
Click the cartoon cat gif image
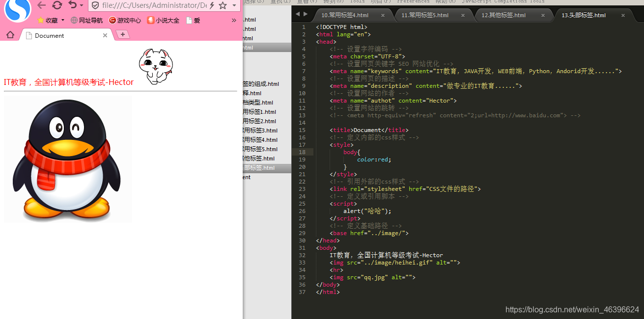click(156, 67)
